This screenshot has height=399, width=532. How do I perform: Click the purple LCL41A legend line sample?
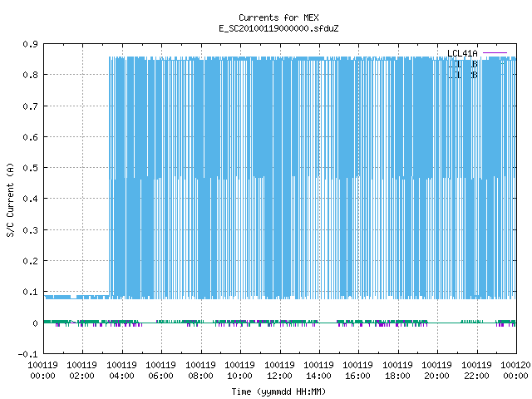point(495,53)
